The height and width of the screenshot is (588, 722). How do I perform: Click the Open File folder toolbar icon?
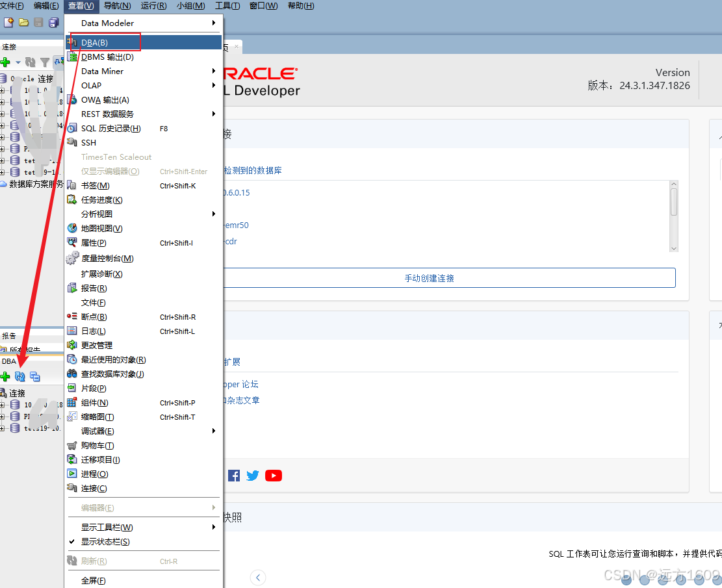coord(23,22)
